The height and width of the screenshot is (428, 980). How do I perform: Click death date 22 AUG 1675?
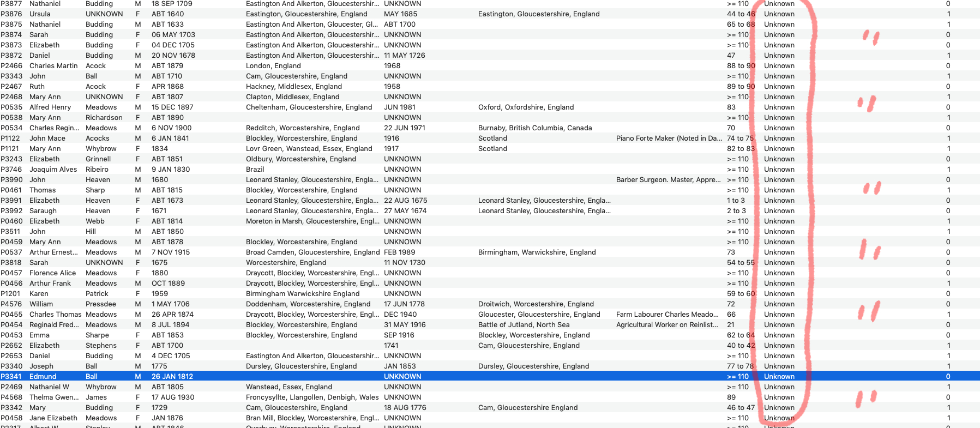tap(406, 201)
